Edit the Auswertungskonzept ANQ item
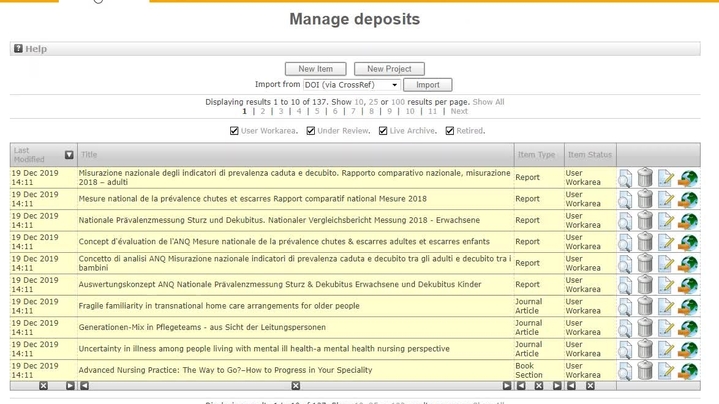The height and width of the screenshot is (404, 719). click(x=666, y=286)
